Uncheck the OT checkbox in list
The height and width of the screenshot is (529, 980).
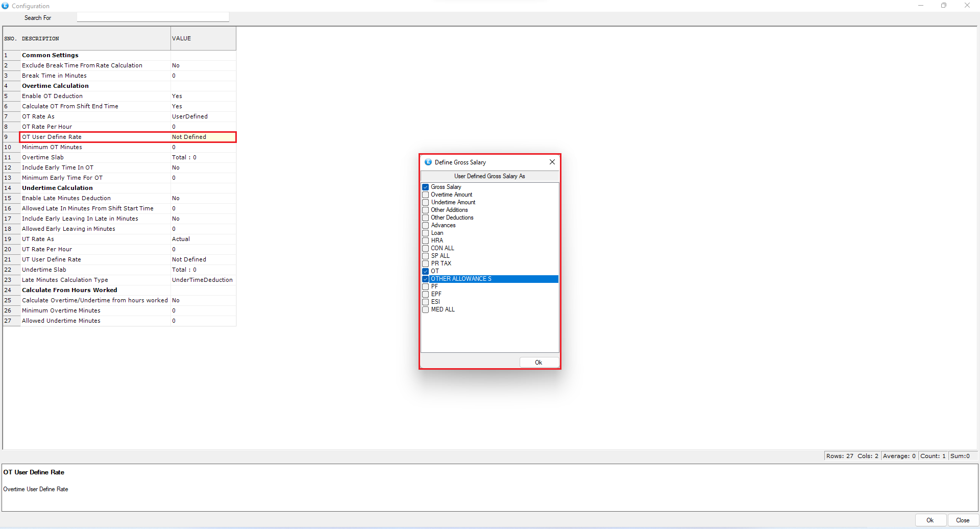426,272
